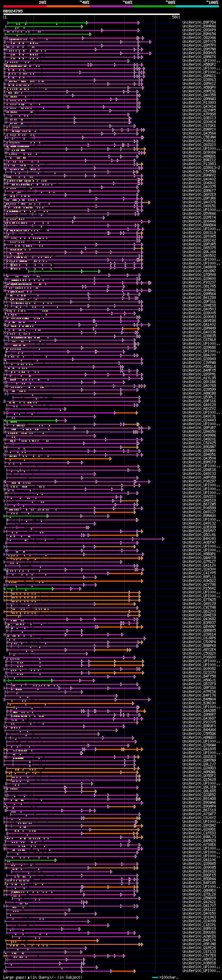Select the UniRef100_Q5N8V9 label
This screenshot has height=980, width=222.
(199, 898)
